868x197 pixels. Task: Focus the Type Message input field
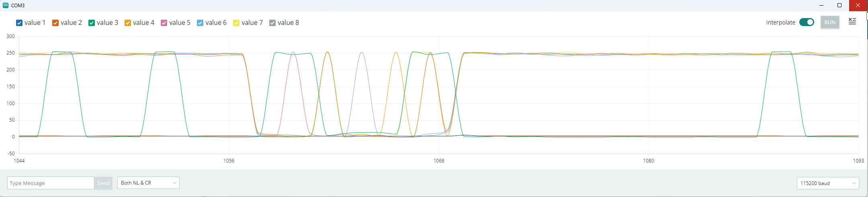tap(51, 183)
